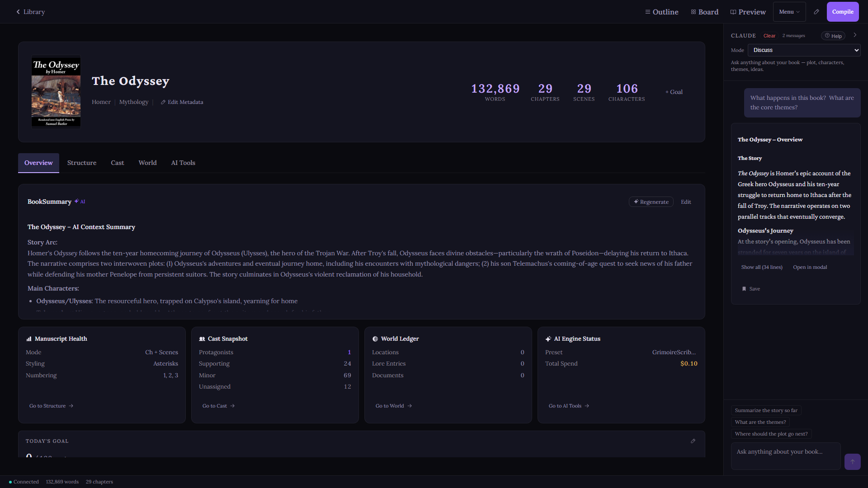
Task: Click the Cast Snapshot people icon
Action: 202,339
